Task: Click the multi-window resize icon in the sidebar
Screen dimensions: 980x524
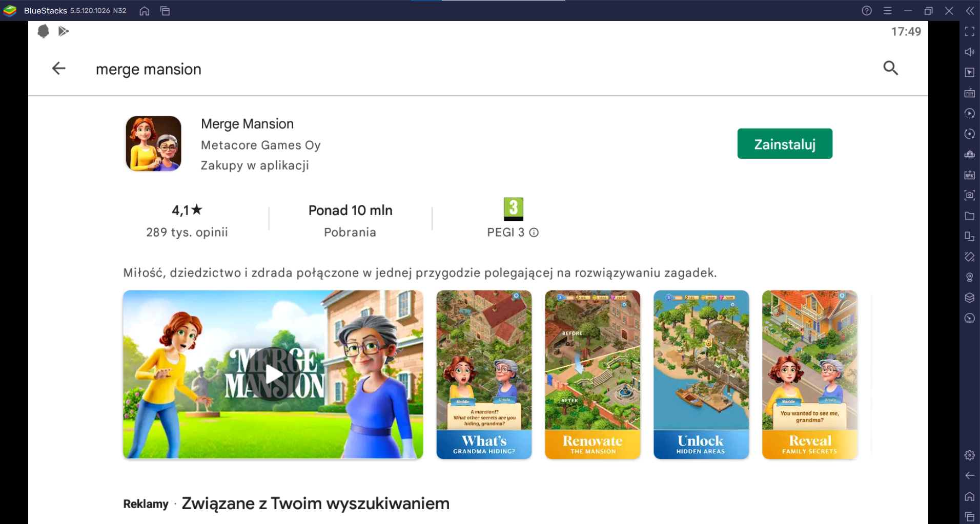Action: pyautogui.click(x=970, y=236)
